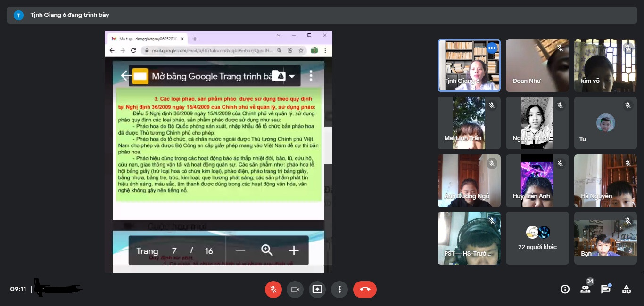The image size is (644, 306).
Task: Go back with attachment viewer arrow
Action: click(125, 75)
